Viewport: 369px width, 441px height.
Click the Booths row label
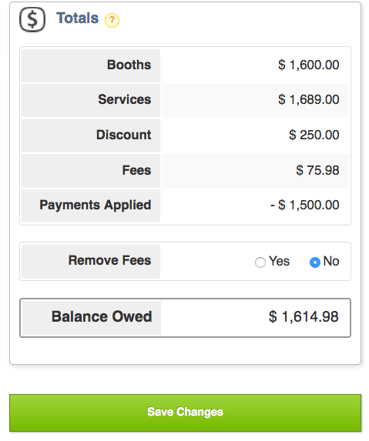click(129, 65)
